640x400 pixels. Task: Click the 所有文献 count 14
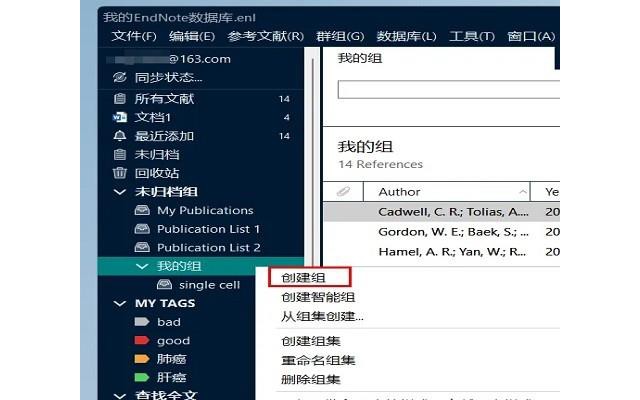tap(284, 99)
